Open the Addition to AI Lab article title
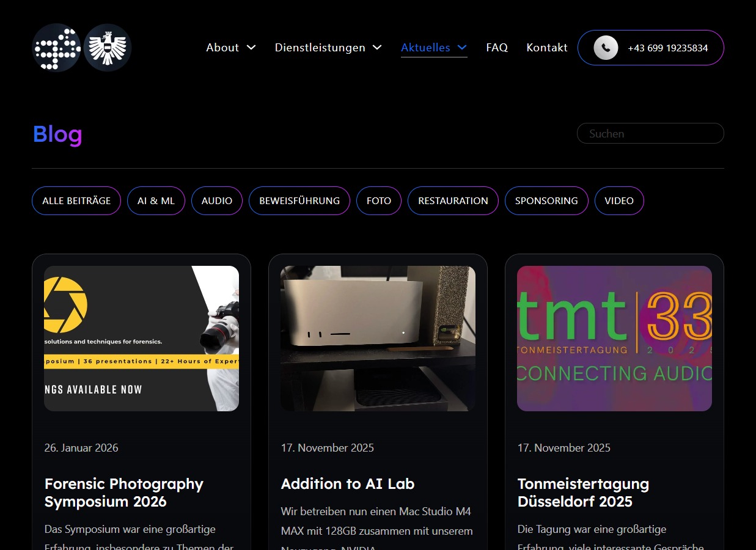Screen dimensions: 756x550 click(x=348, y=484)
